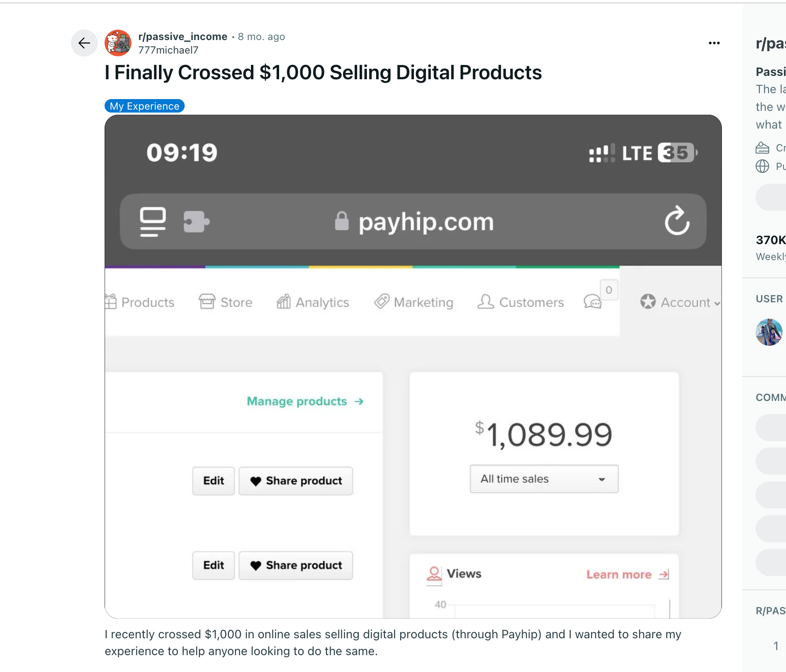
Task: Click the My Experience flair tag
Action: click(x=144, y=106)
